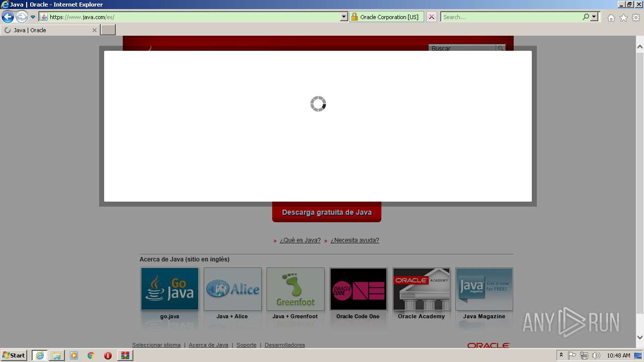Open Favorites with the star icon
Image resolution: width=644 pixels, height=362 pixels.
(623, 18)
